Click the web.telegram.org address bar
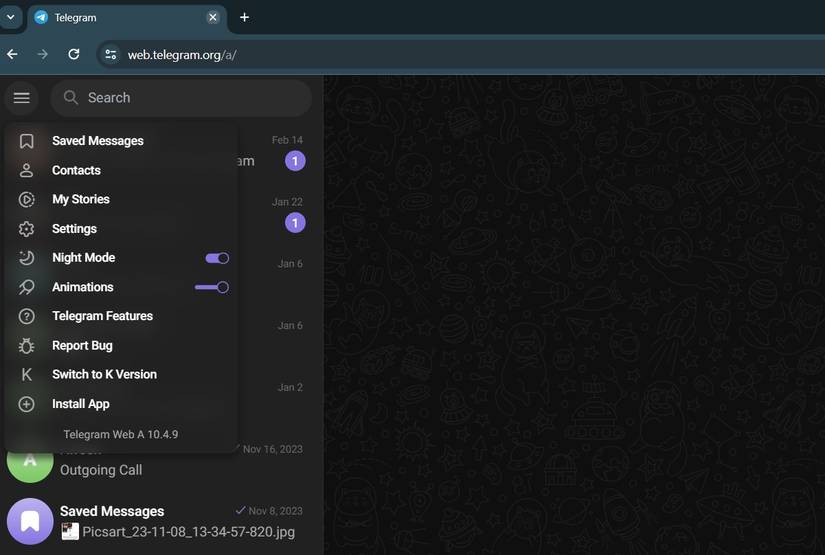 click(x=182, y=55)
